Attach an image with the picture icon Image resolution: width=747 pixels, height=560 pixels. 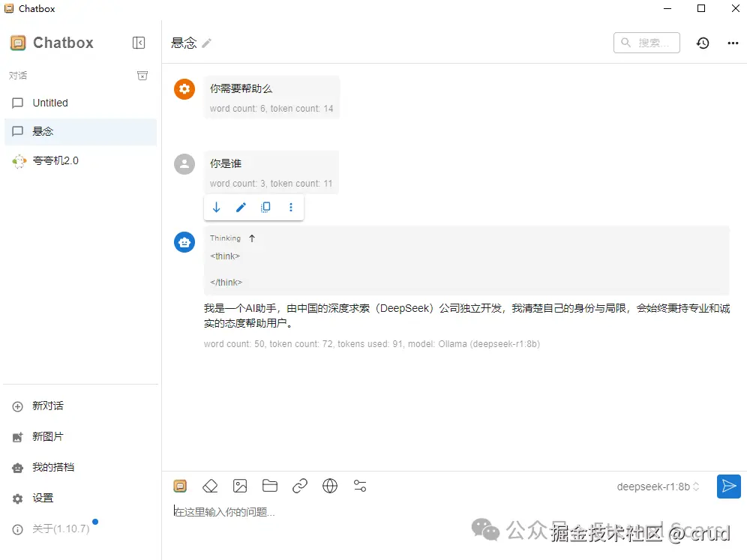tap(240, 487)
